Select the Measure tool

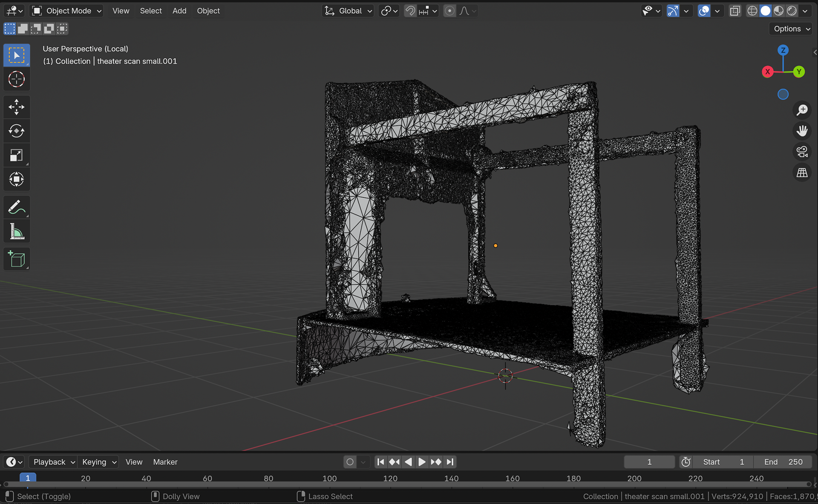click(17, 231)
